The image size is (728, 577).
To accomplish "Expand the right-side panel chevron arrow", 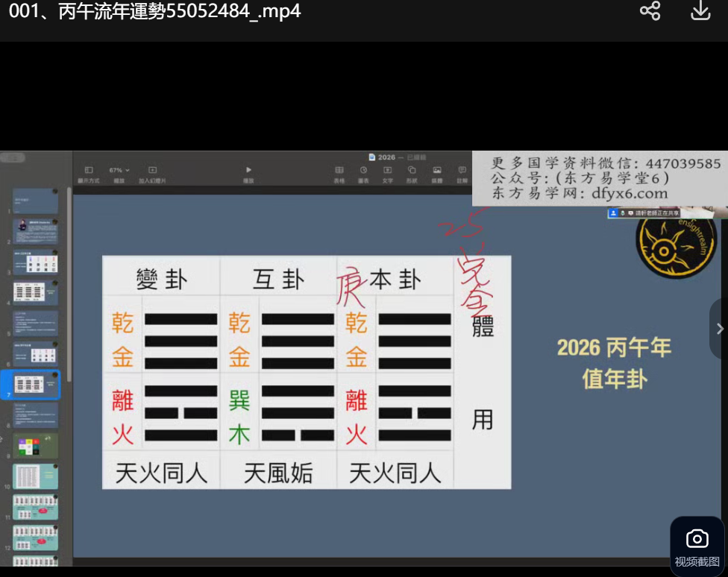I will 719,329.
